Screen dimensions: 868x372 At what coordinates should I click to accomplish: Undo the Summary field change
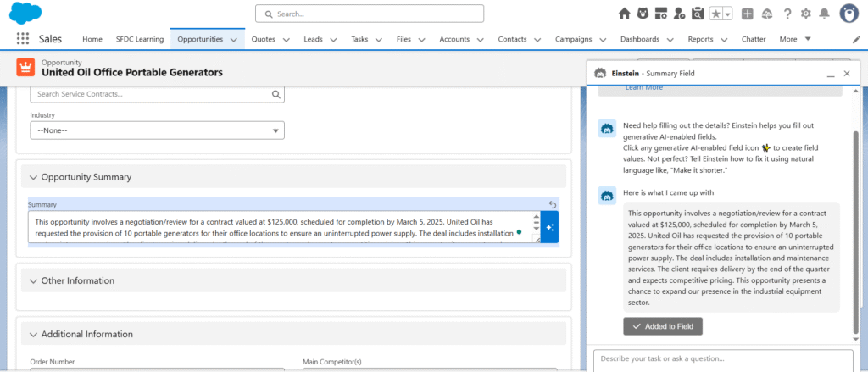pyautogui.click(x=553, y=204)
